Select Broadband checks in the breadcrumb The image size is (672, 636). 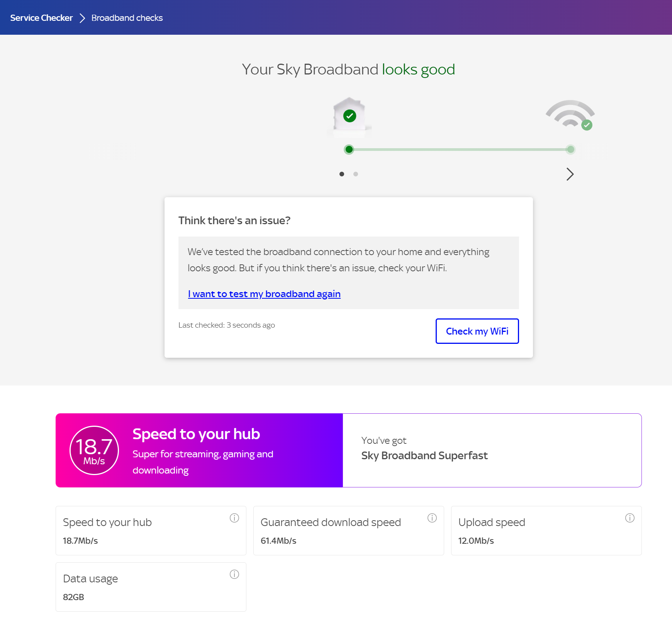click(127, 18)
